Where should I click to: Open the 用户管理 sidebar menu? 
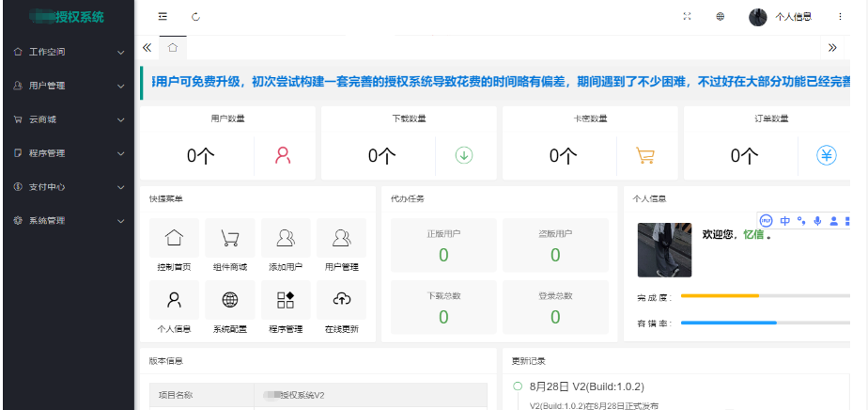click(x=69, y=86)
